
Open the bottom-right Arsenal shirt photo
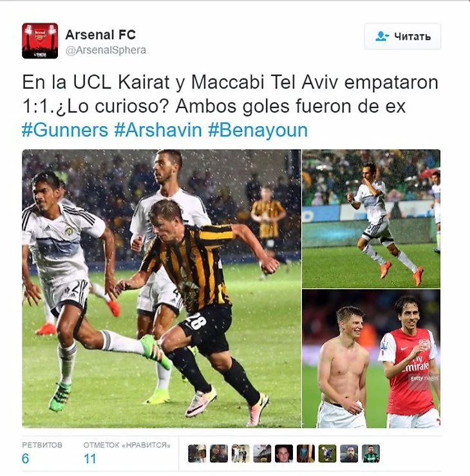coord(371,358)
